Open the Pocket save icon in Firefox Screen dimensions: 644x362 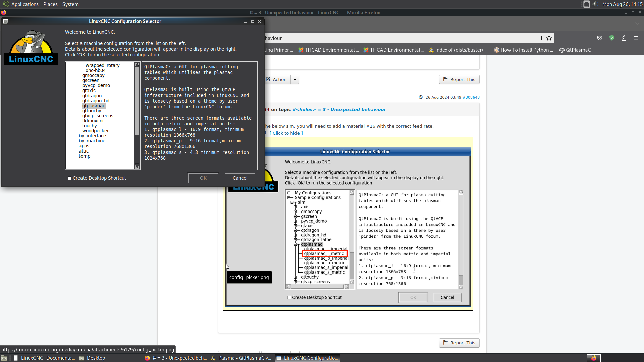(x=600, y=38)
